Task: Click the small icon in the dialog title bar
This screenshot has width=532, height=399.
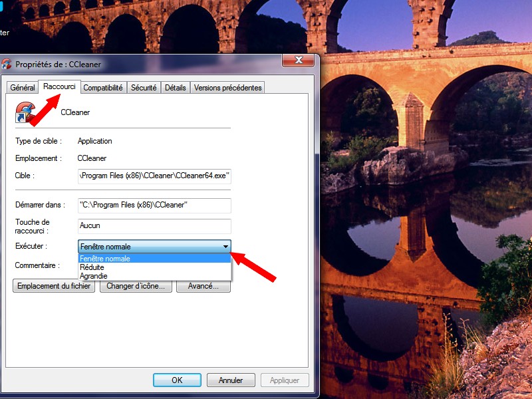Action: coord(7,65)
